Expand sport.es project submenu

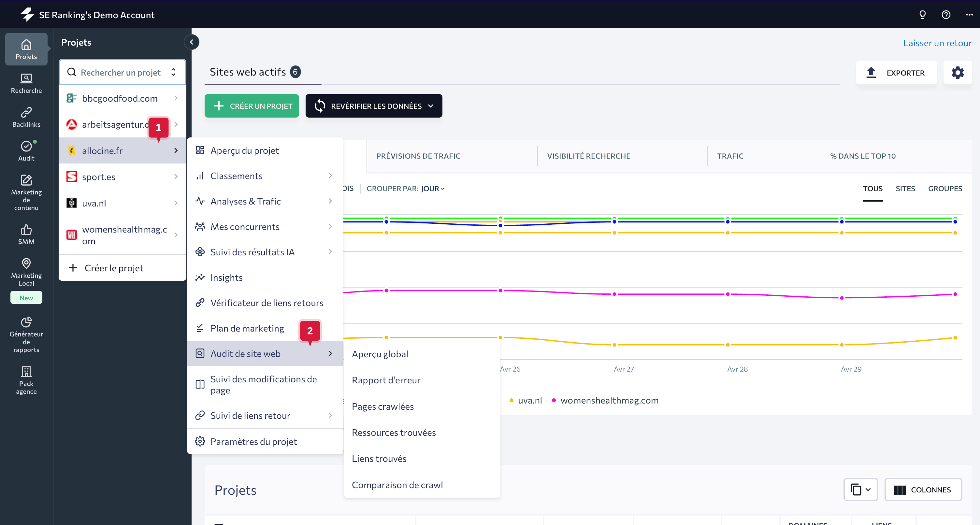pyautogui.click(x=176, y=177)
